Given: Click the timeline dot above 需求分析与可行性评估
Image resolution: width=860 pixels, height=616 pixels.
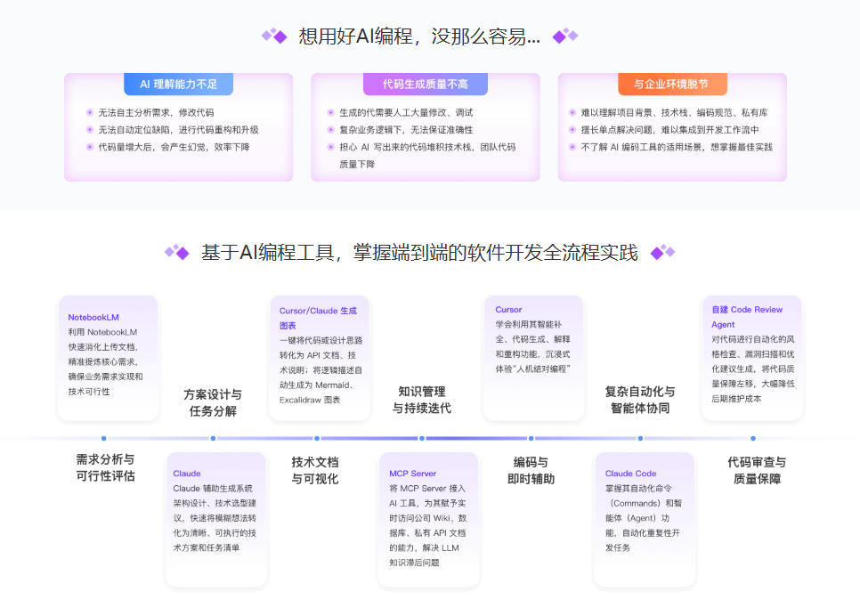Looking at the screenshot, I should [x=104, y=438].
